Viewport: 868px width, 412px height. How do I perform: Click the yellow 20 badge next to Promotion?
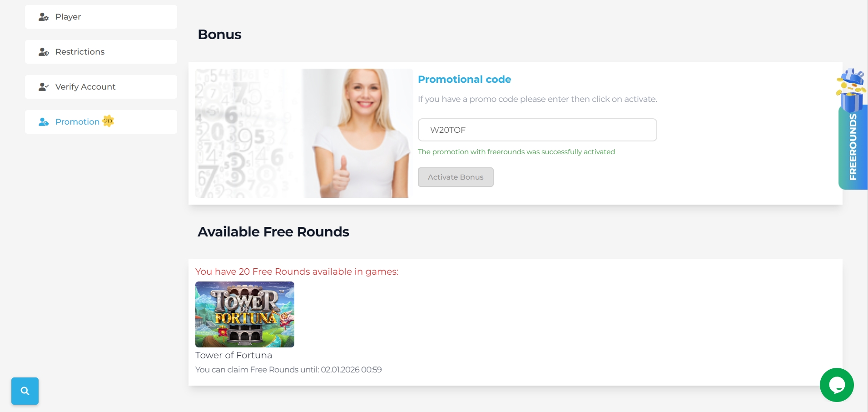point(108,121)
